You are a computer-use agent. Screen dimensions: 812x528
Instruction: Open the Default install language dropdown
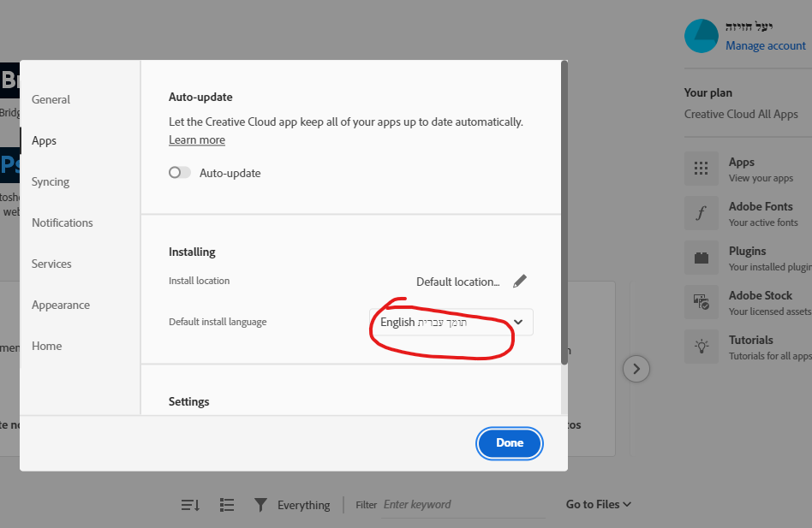point(451,322)
